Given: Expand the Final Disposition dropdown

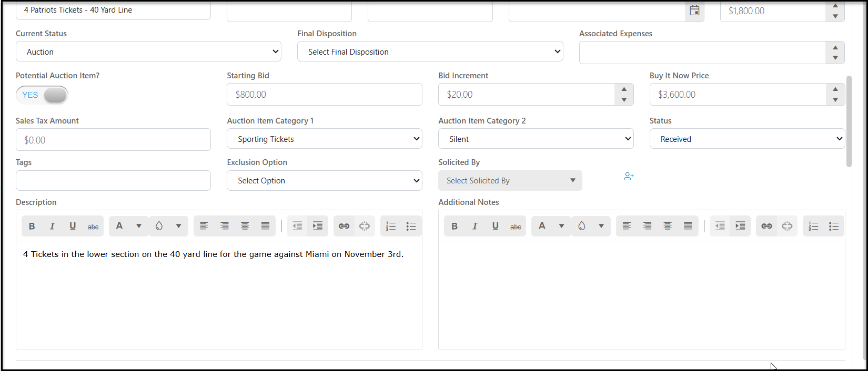Looking at the screenshot, I should (x=430, y=51).
